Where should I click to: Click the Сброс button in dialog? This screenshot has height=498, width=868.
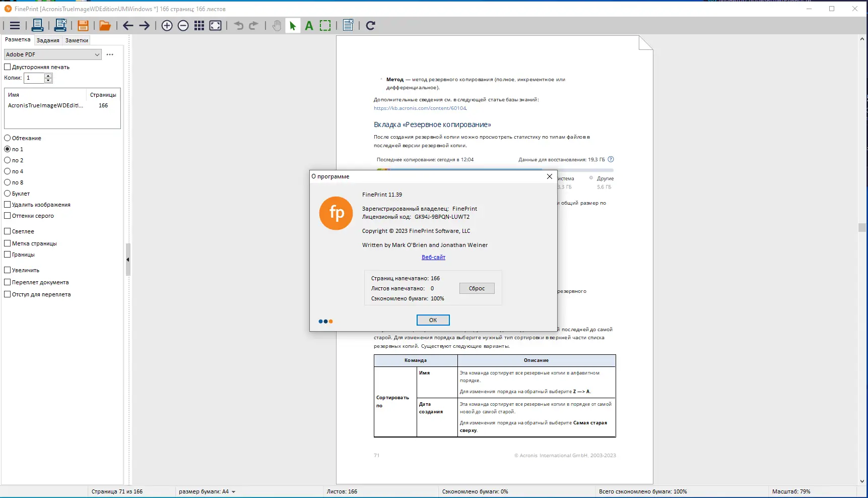(x=477, y=288)
